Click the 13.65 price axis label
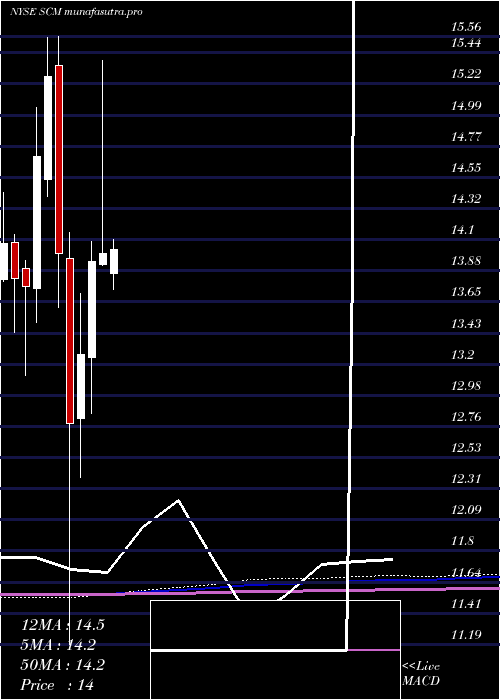The image size is (500, 700). tap(466, 292)
